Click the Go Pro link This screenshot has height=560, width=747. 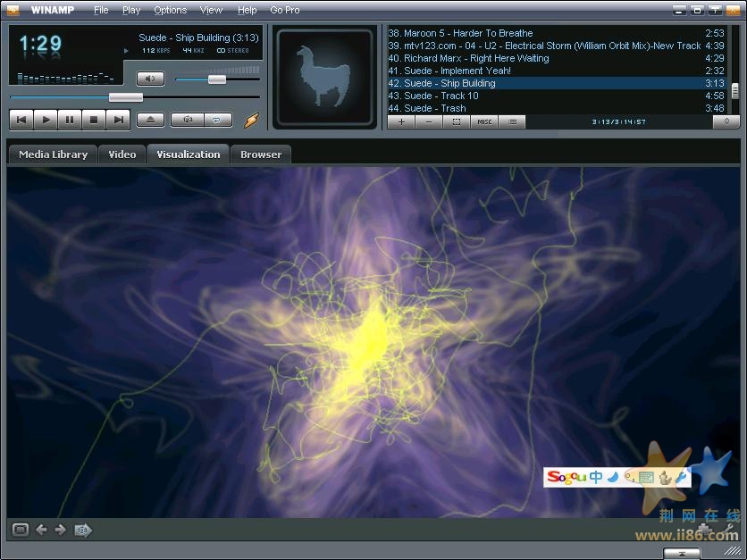(x=285, y=10)
